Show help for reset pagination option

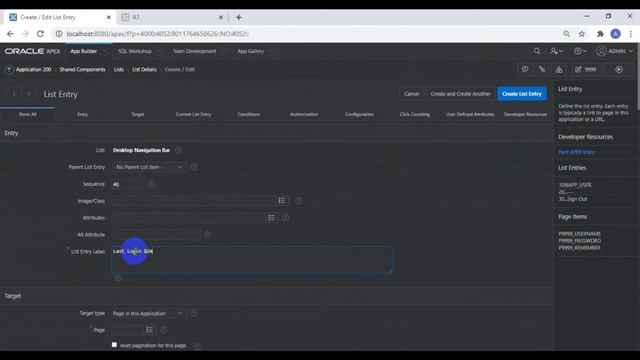click(197, 346)
